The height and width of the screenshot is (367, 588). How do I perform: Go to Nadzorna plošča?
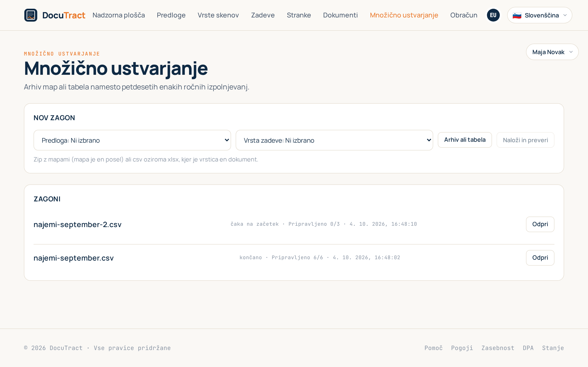(x=119, y=15)
